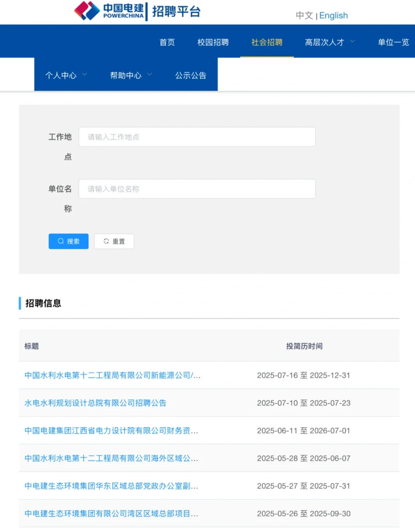Screen dimensions: 415x532
Task: Click the PowerChina logo
Action: 109,11
